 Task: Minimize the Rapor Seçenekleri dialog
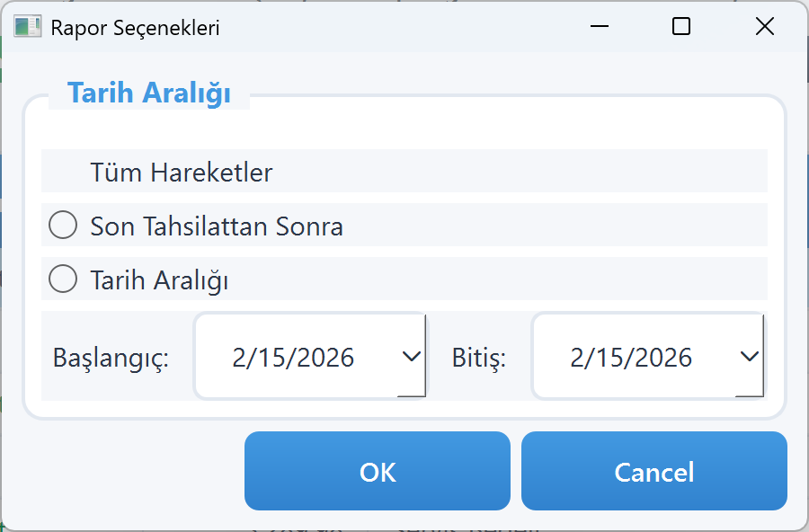(599, 26)
